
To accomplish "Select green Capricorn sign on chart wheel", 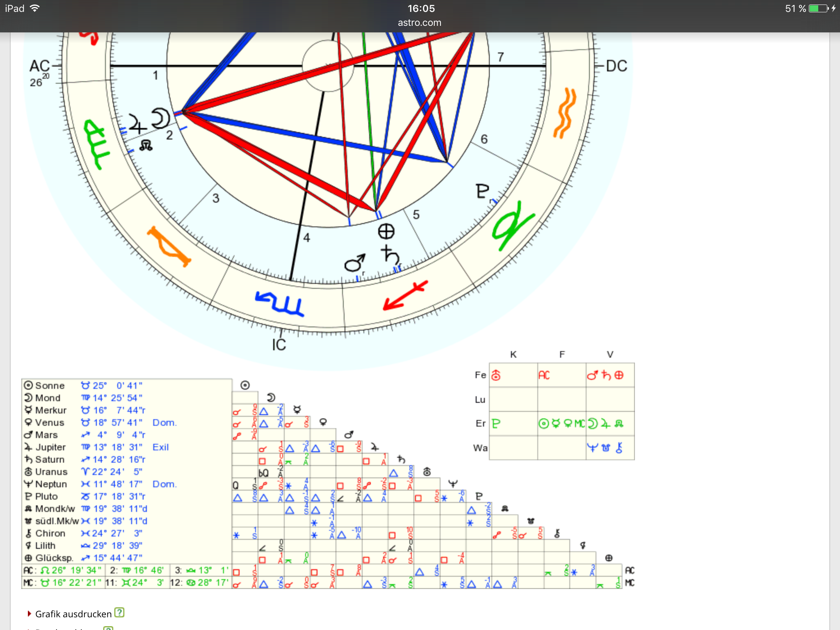I will (x=513, y=226).
